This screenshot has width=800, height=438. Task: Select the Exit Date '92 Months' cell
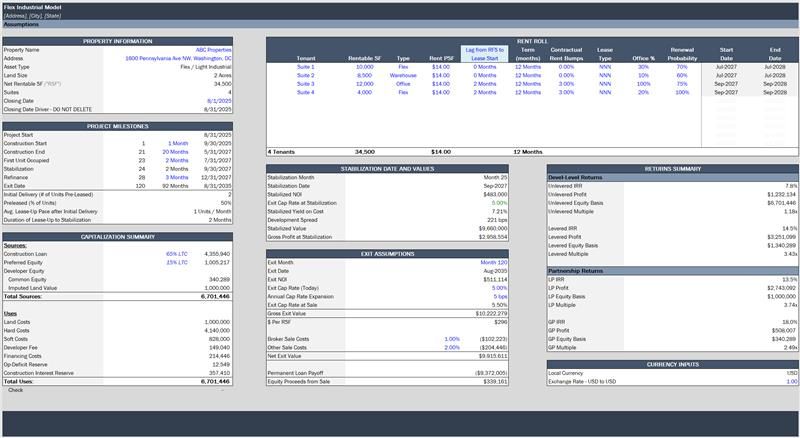click(176, 186)
